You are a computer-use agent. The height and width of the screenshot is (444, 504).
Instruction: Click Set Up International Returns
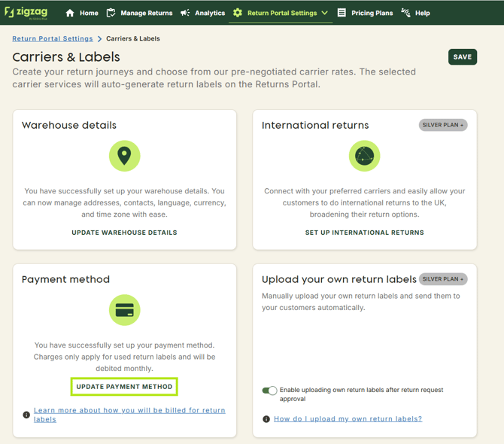pos(364,233)
